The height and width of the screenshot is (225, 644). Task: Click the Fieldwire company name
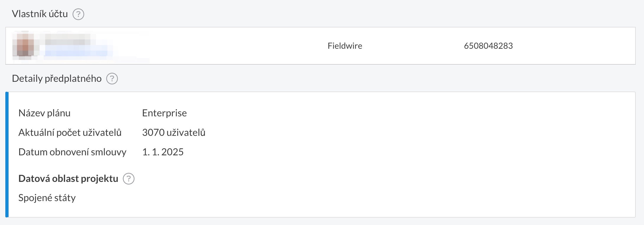click(x=345, y=46)
